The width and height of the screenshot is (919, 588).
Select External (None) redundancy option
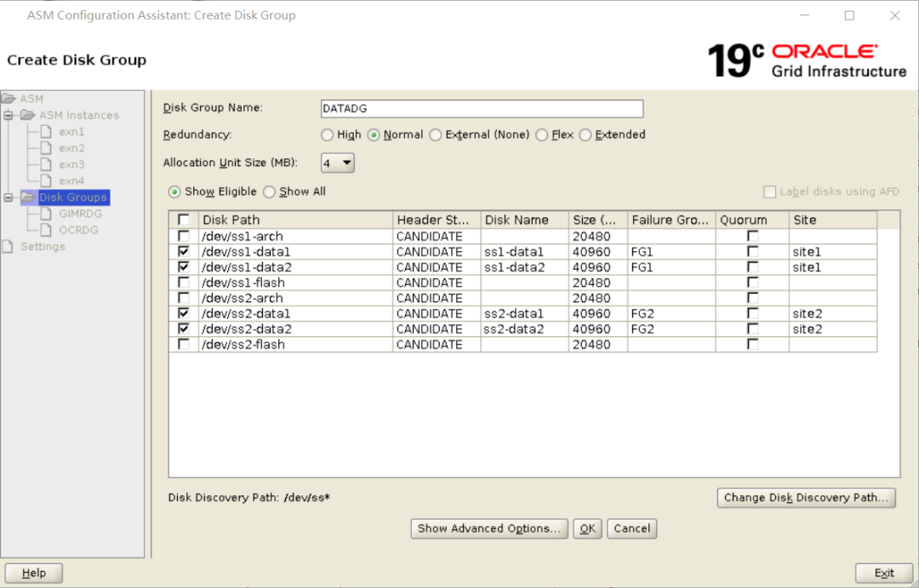pos(436,134)
